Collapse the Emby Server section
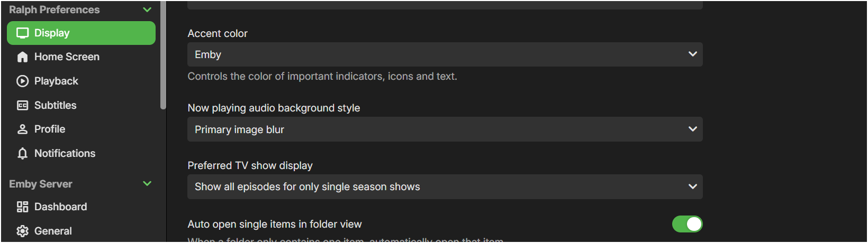 coord(147,184)
